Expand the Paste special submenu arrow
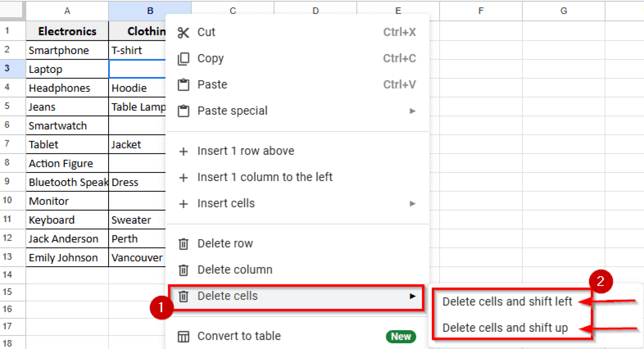Viewport: 644px width, 349px height. click(x=412, y=111)
